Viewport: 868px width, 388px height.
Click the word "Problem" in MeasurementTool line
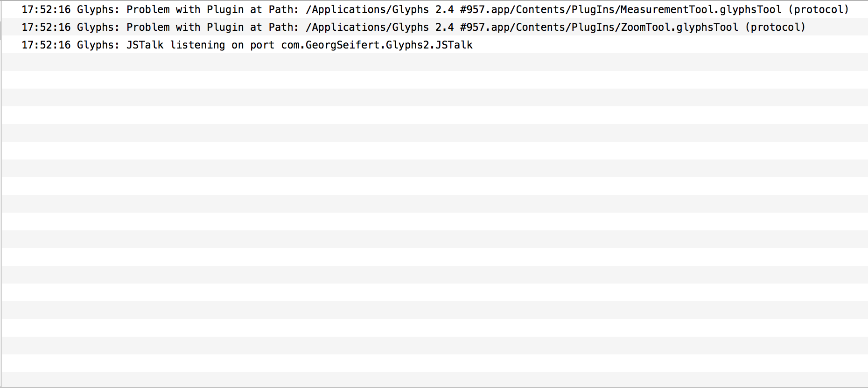tap(148, 9)
